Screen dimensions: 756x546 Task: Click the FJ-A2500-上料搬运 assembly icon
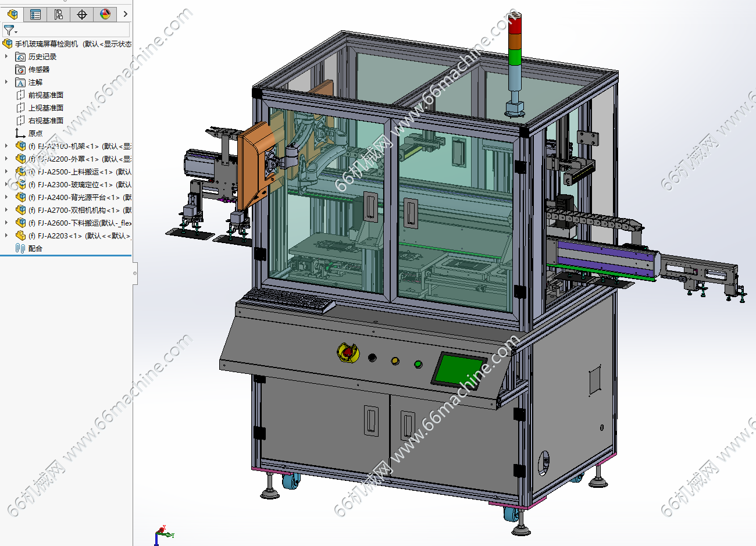20,172
